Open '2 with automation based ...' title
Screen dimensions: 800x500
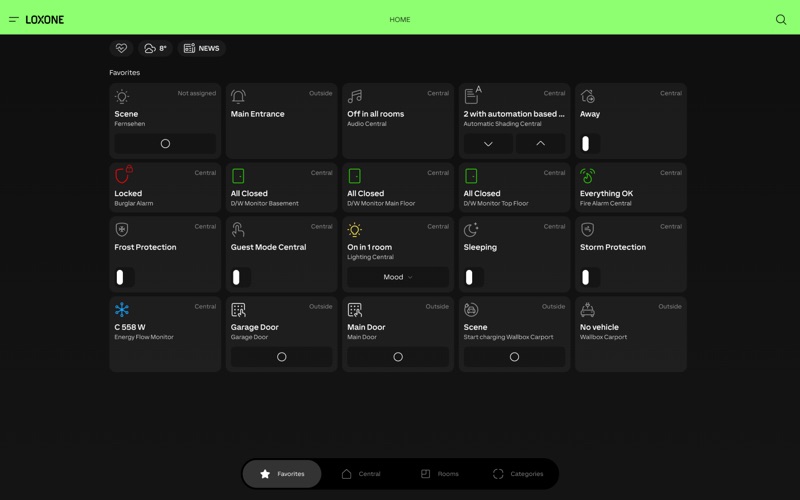coord(514,114)
